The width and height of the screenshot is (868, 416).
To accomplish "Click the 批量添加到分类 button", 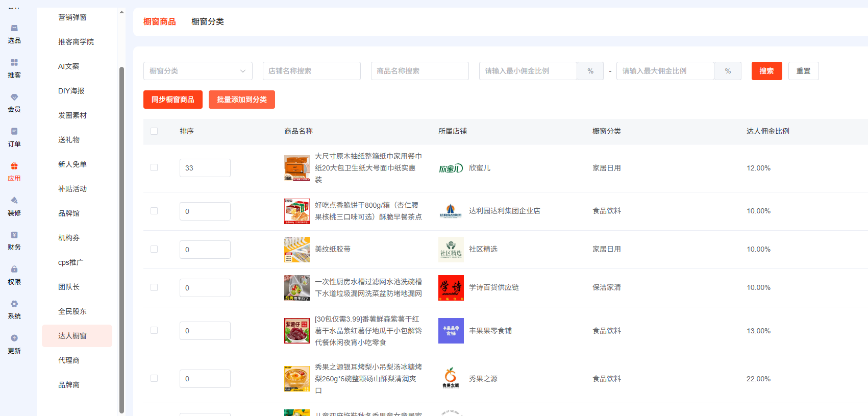I will point(241,100).
